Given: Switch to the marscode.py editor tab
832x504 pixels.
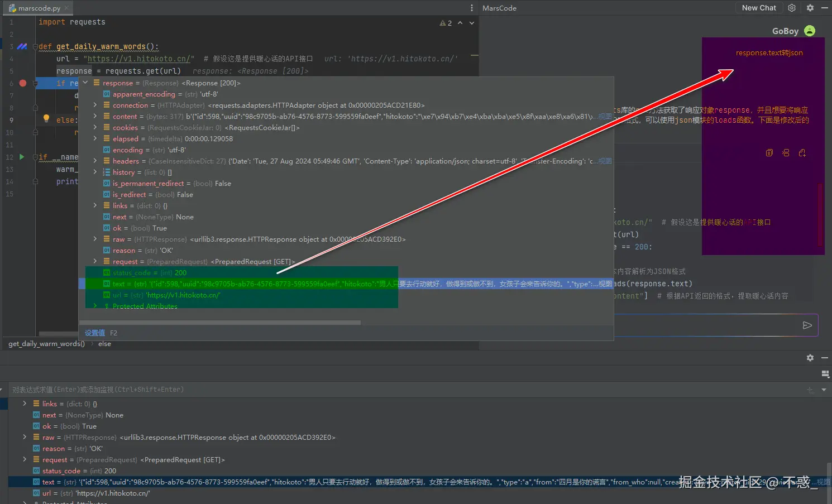Looking at the screenshot, I should 35,8.
